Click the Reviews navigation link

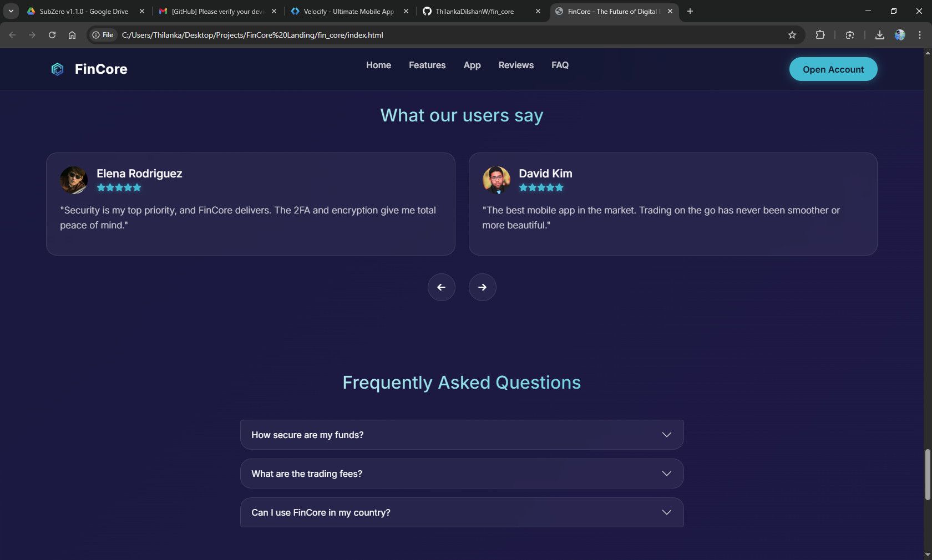(516, 65)
